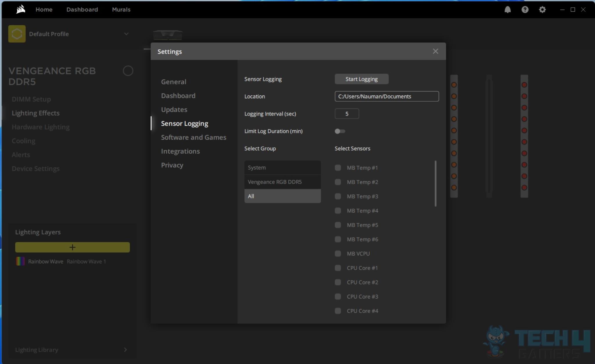Image resolution: width=595 pixels, height=364 pixels.
Task: Check the CPU Core #3 sensor
Action: (338, 297)
